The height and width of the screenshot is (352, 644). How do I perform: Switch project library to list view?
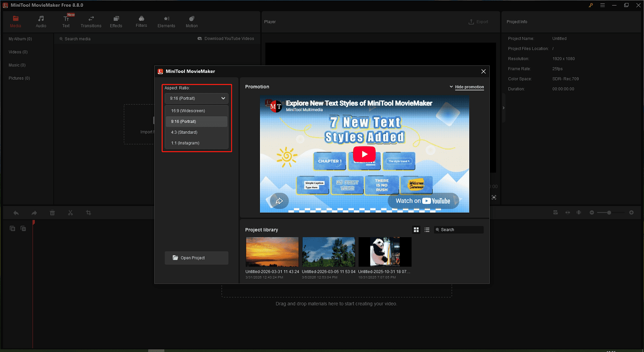(427, 230)
